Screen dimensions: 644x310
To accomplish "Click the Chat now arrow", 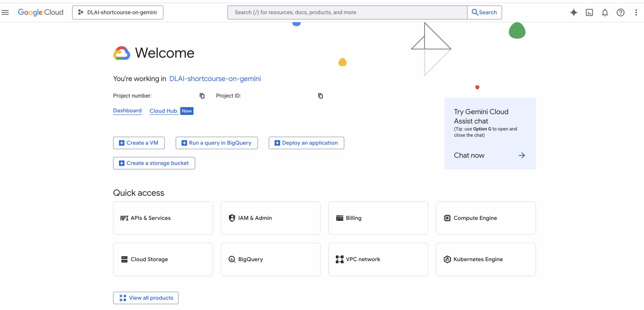I will click(x=522, y=156).
